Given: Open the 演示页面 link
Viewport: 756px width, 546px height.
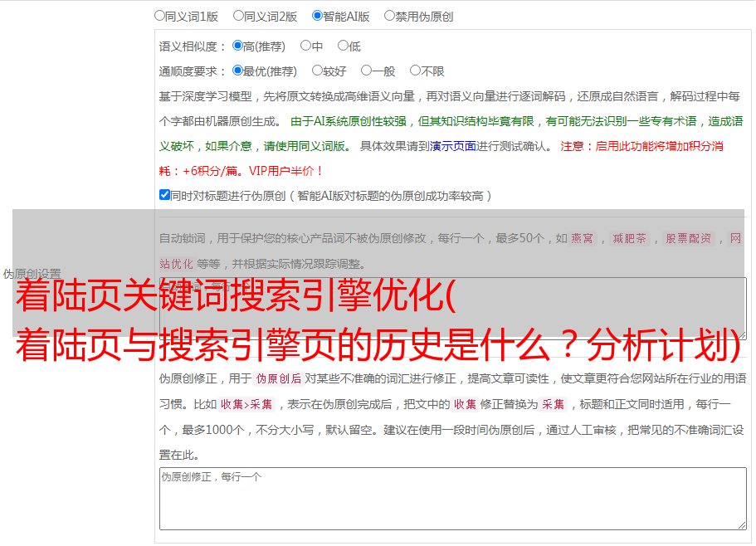Looking at the screenshot, I should 453,146.
